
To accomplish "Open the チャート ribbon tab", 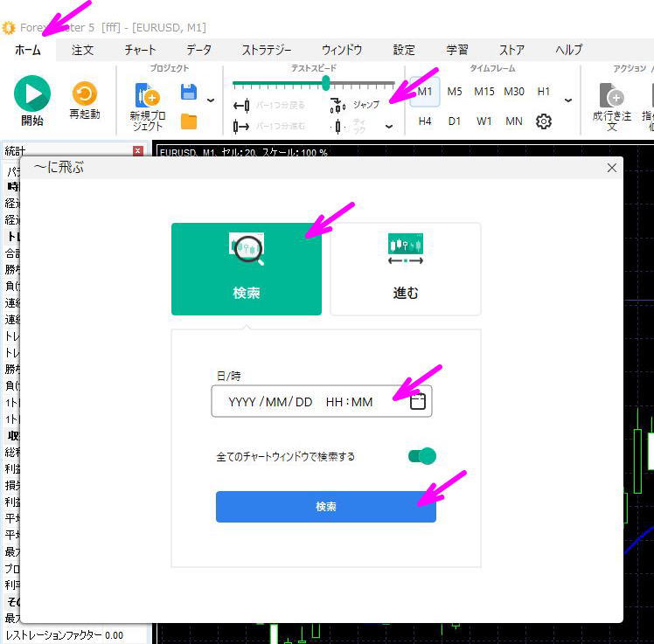I will pyautogui.click(x=141, y=50).
